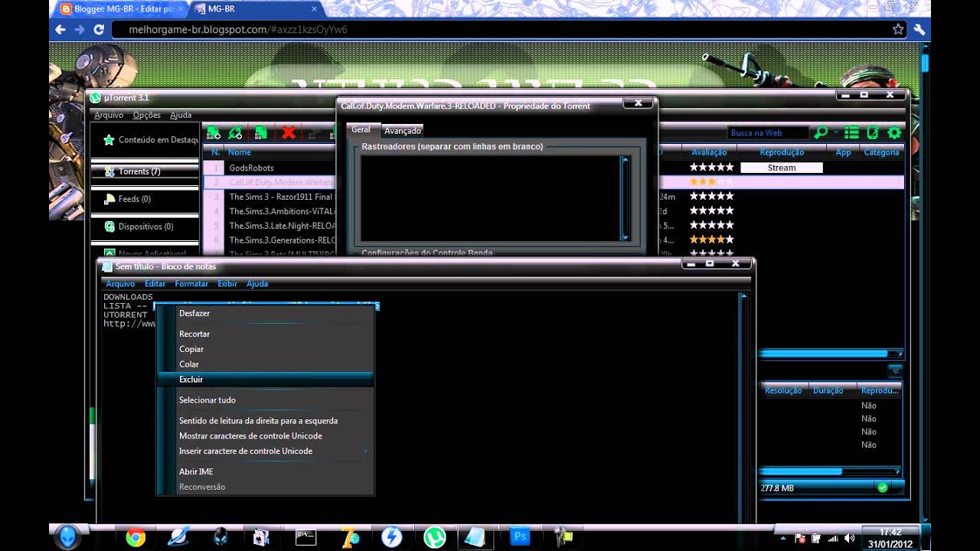Click the Dispositivos sidebar icon
This screenshot has height=551, width=980.
[110, 227]
